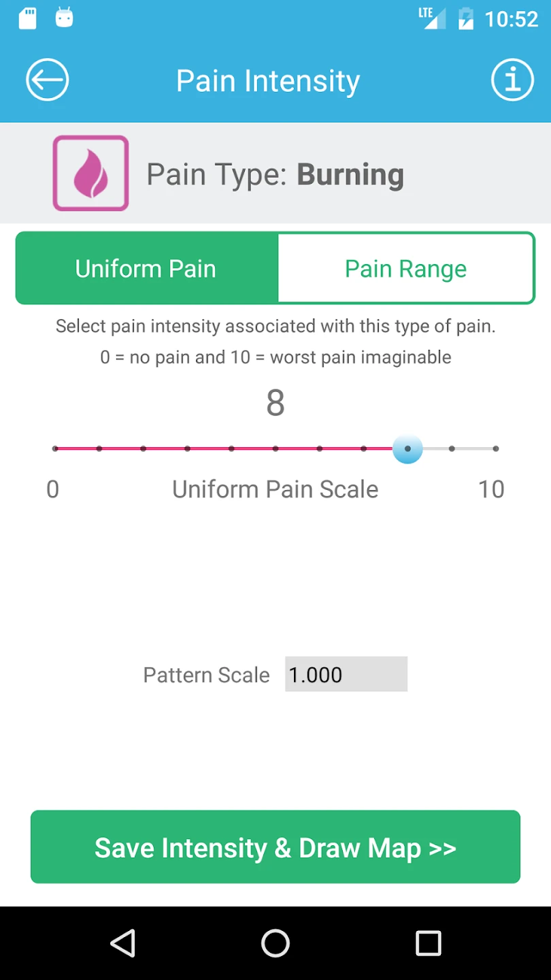Tap the Pain Type: Burning label
This screenshot has width=551, height=980.
275,175
